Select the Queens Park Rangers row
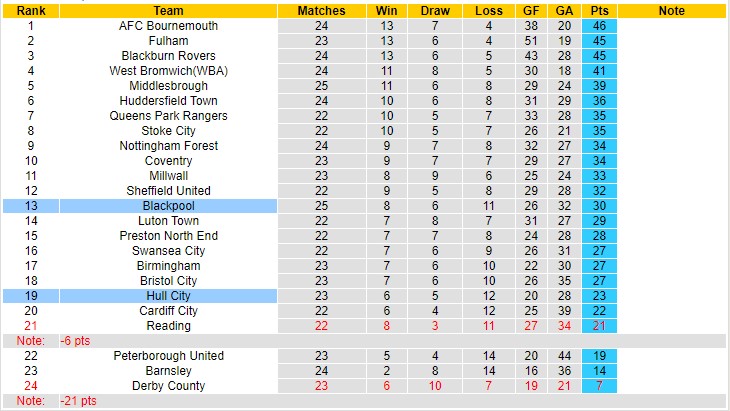Screen dimensions: 730x411 click(168, 116)
